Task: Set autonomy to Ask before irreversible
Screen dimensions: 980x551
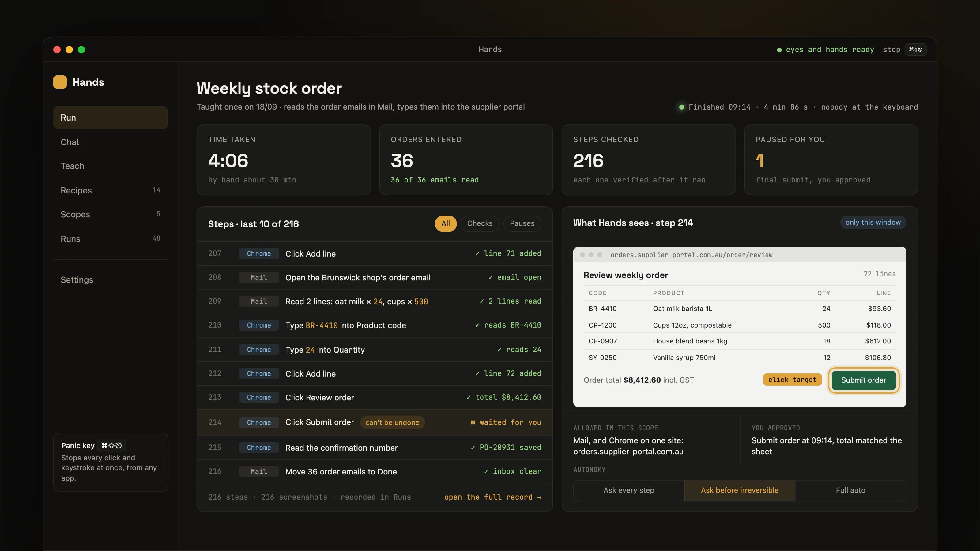Action: [740, 490]
